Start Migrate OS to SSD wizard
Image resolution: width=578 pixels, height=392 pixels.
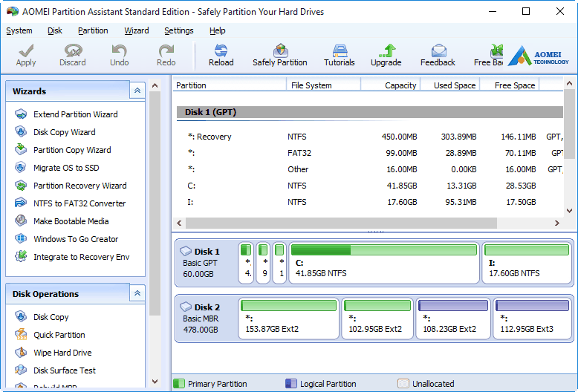click(x=66, y=168)
